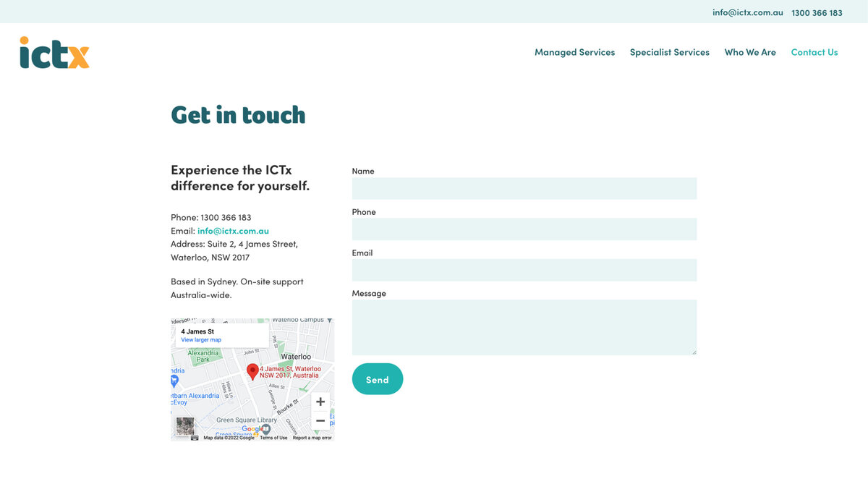
Task: Report a map error
Action: [312, 438]
